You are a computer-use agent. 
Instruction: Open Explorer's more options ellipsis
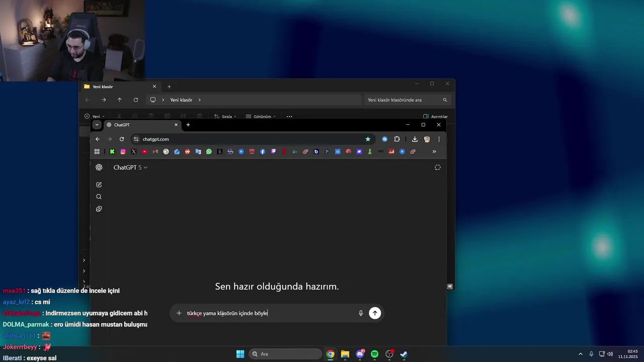[289, 116]
